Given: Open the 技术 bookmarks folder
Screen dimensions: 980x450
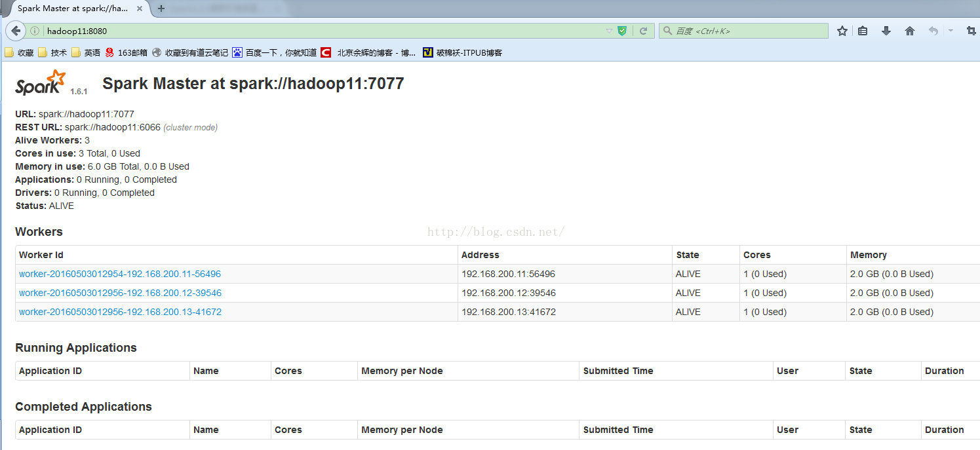Looking at the screenshot, I should pos(52,52).
